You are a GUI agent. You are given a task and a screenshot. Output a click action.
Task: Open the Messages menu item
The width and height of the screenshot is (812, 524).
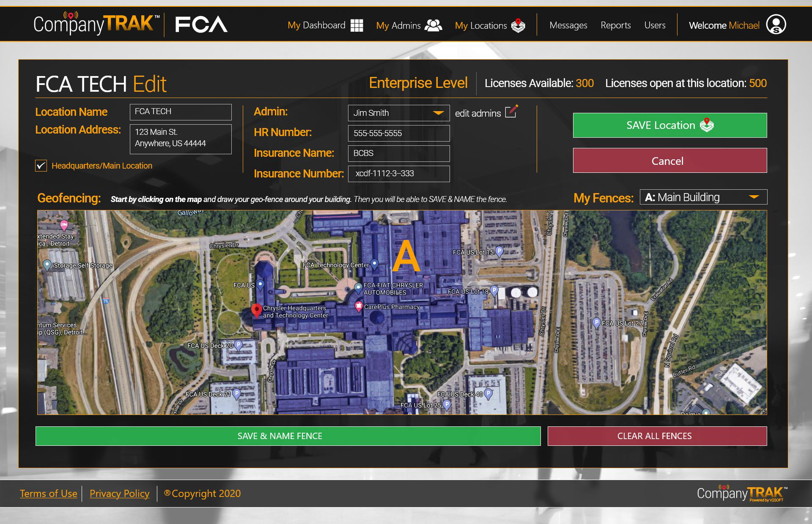coord(568,25)
